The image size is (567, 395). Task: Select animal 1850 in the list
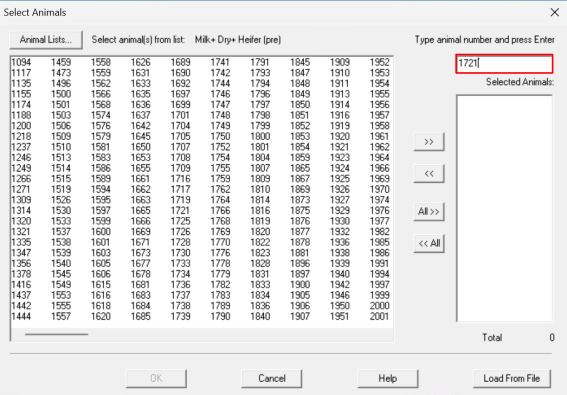300,105
